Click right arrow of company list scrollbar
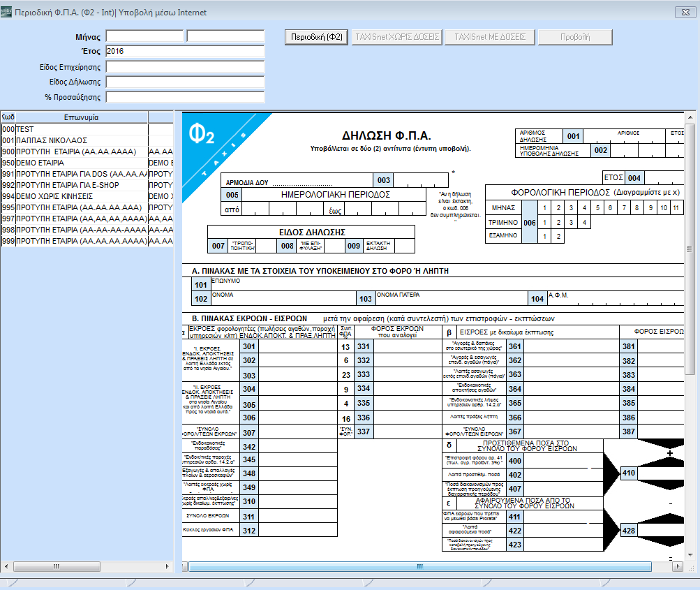Screen dimensions: 700x590 tap(167, 566)
